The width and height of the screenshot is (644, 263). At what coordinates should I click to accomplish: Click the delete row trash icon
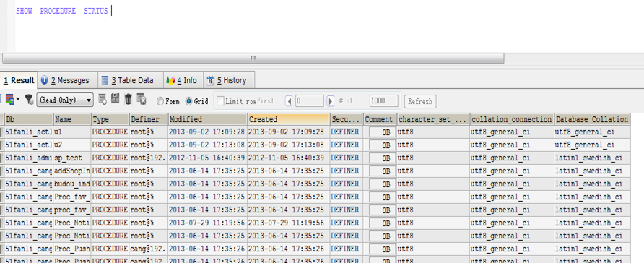[x=128, y=98]
